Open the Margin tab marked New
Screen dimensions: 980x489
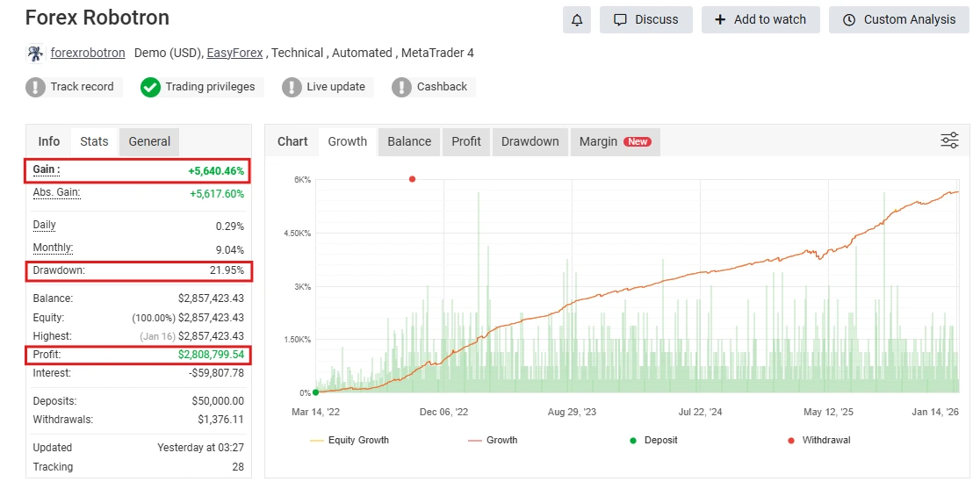[x=614, y=141]
